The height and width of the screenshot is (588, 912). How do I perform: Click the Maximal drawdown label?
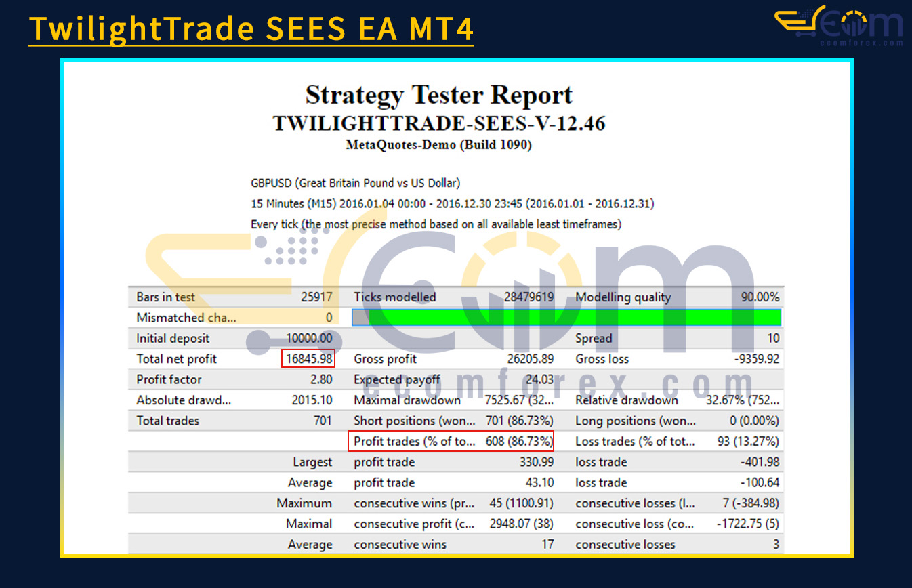(407, 400)
